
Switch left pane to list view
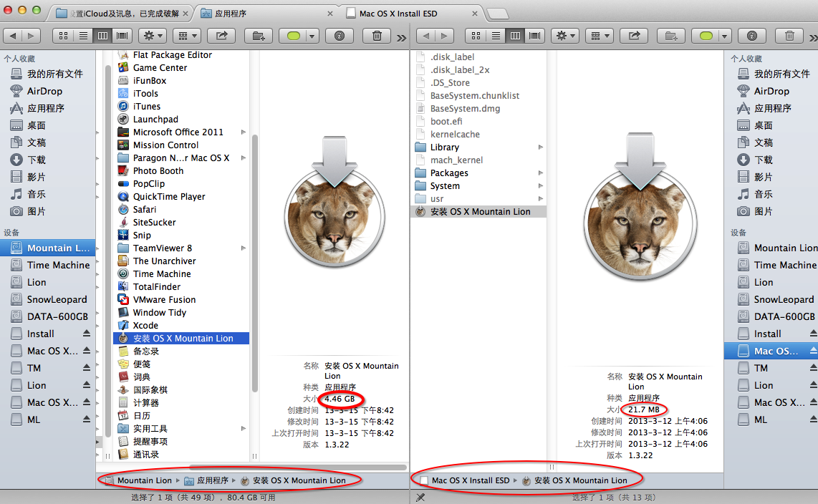click(83, 36)
